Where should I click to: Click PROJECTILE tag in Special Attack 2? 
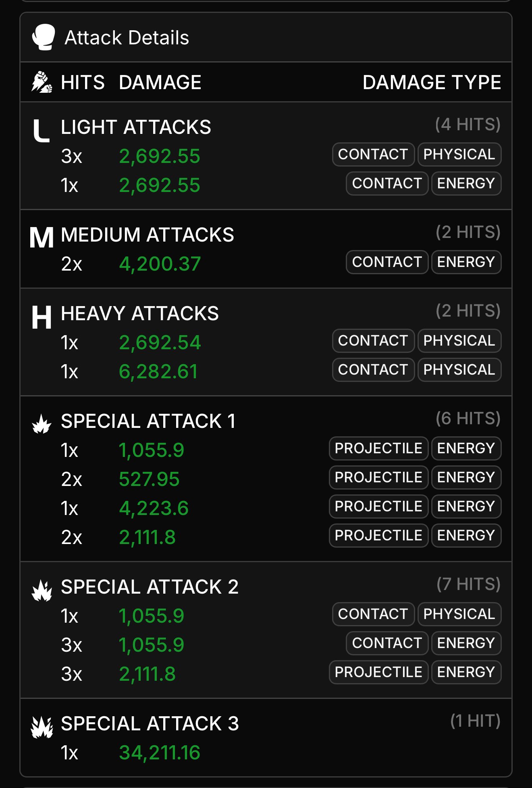click(x=378, y=672)
